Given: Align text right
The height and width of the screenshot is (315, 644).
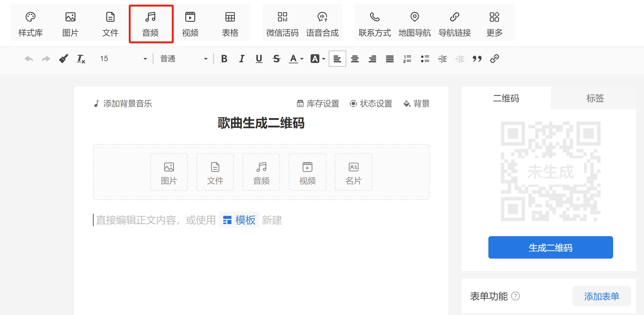Looking at the screenshot, I should (x=372, y=59).
